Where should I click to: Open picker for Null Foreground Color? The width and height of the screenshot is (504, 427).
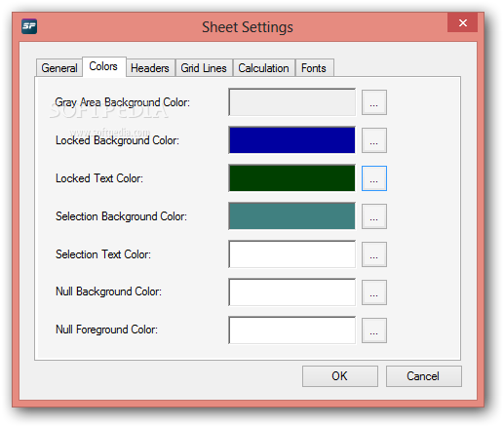pyautogui.click(x=374, y=330)
